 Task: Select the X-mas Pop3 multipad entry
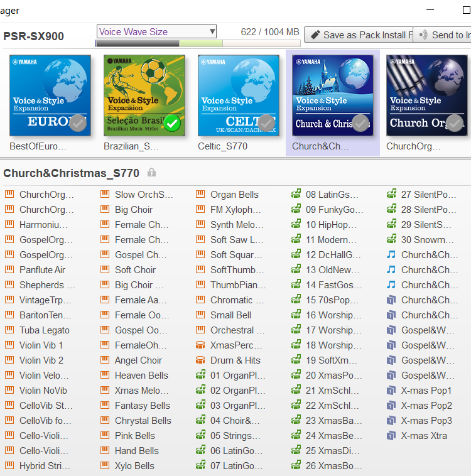pos(420,421)
